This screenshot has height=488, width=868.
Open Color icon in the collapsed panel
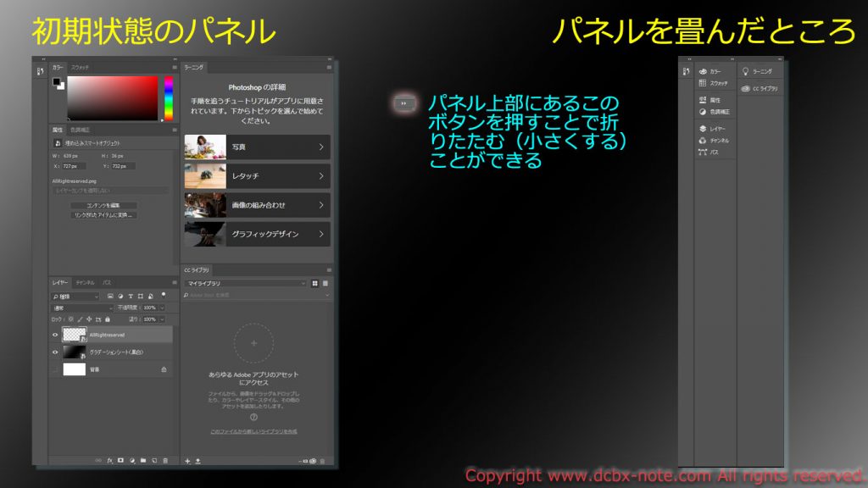703,71
